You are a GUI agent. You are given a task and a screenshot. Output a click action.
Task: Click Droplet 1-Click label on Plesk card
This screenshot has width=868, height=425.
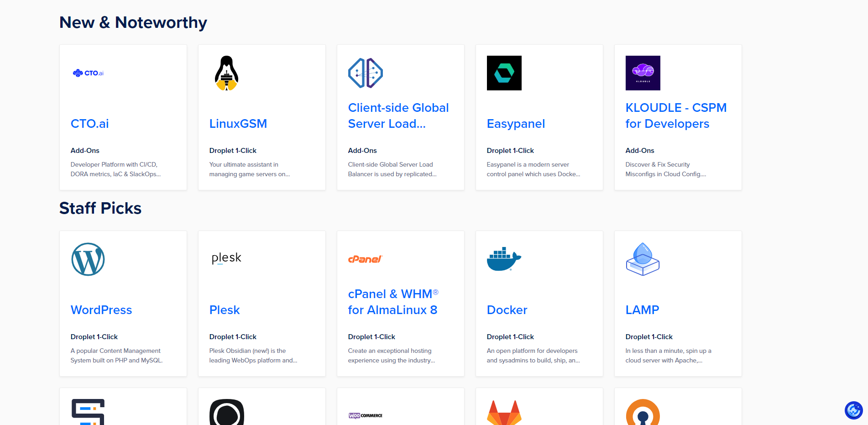(233, 337)
